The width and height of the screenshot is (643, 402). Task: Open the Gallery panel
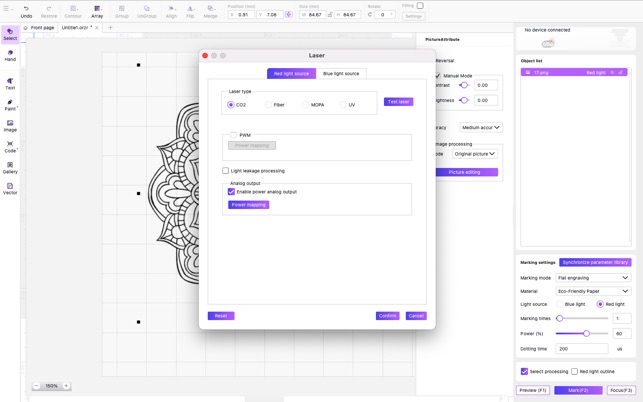[x=10, y=167]
